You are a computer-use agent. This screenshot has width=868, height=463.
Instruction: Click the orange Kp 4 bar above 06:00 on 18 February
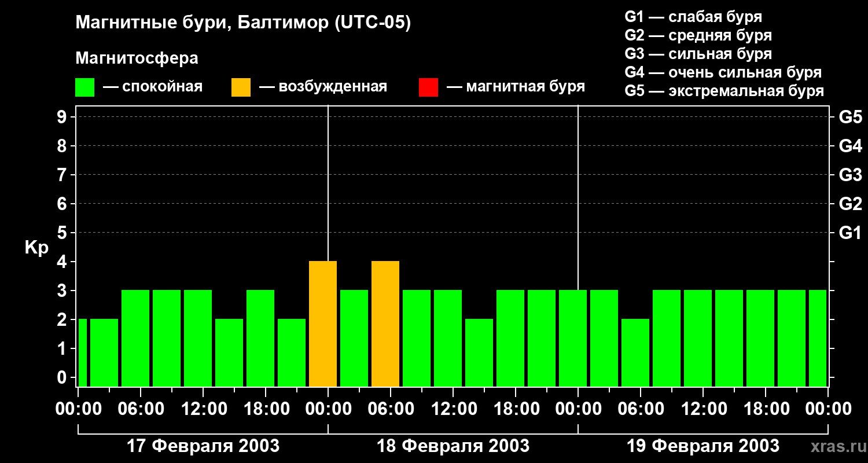pyautogui.click(x=385, y=324)
